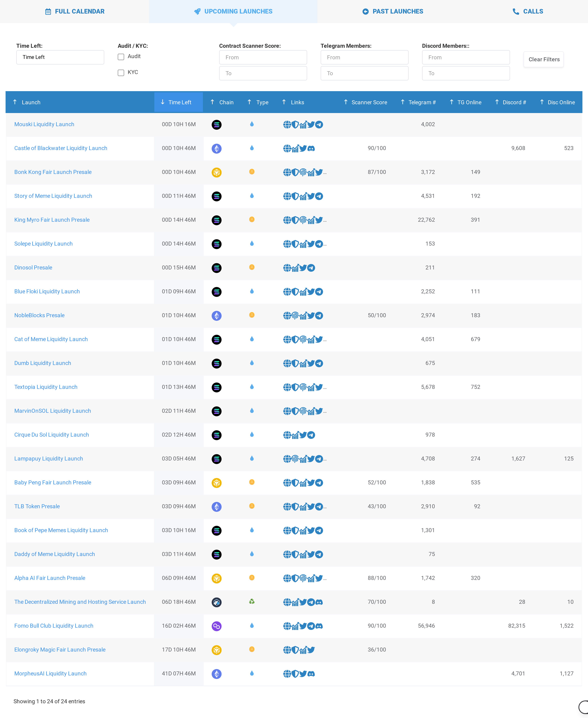Open King Myro Fair Launch Presale link

click(x=52, y=220)
